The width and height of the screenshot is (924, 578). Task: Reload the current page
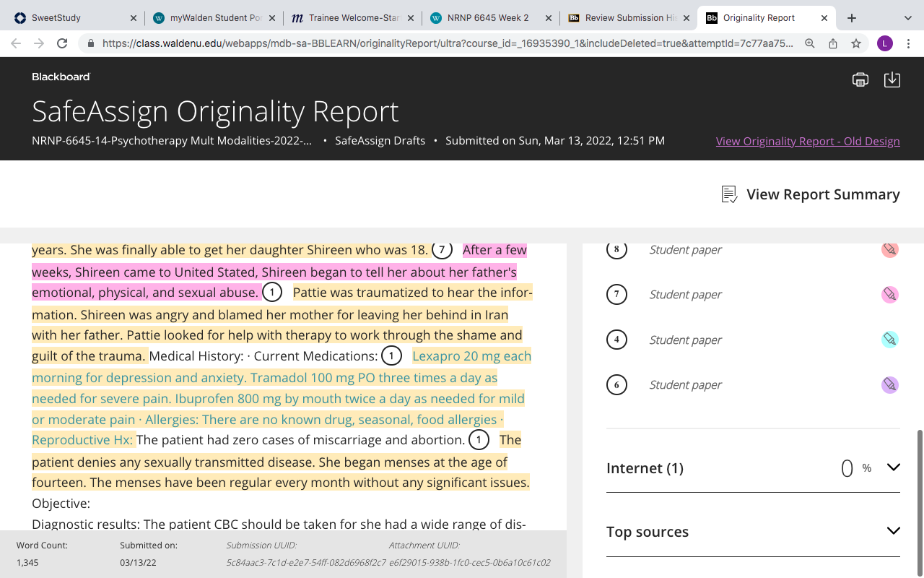tap(62, 43)
